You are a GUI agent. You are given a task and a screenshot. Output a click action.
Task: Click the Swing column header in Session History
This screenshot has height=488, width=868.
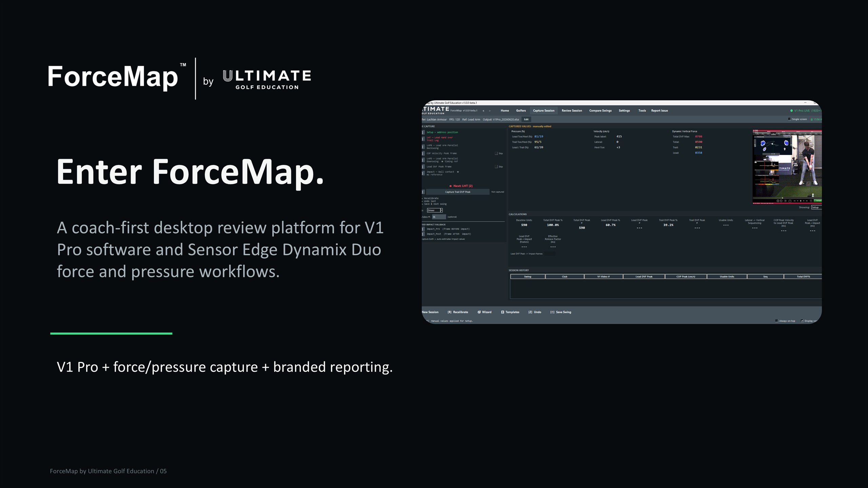528,277
